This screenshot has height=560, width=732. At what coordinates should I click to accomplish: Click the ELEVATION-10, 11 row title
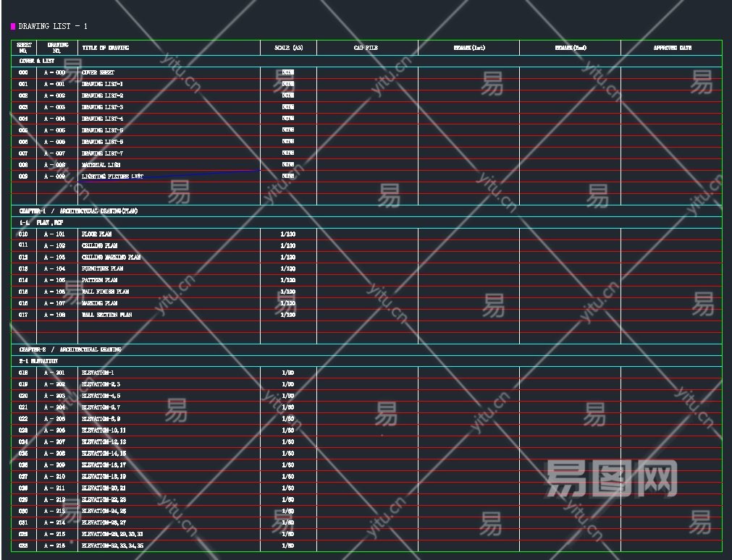point(104,430)
